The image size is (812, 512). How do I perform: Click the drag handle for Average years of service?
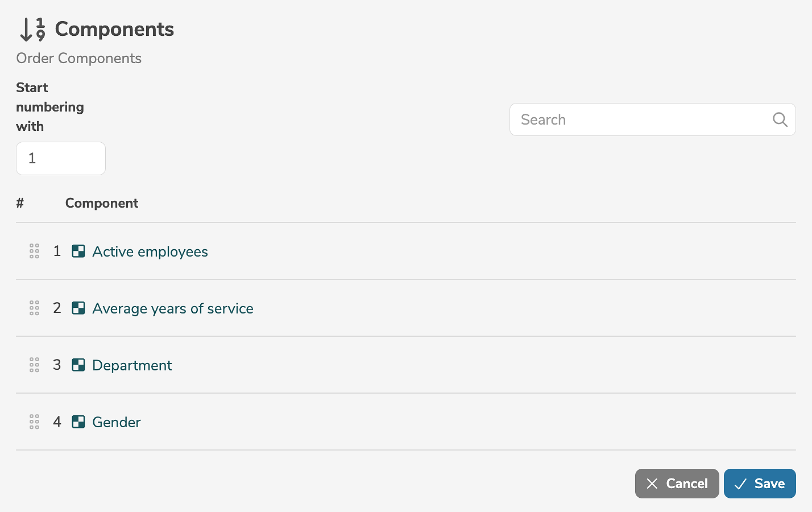click(x=34, y=308)
